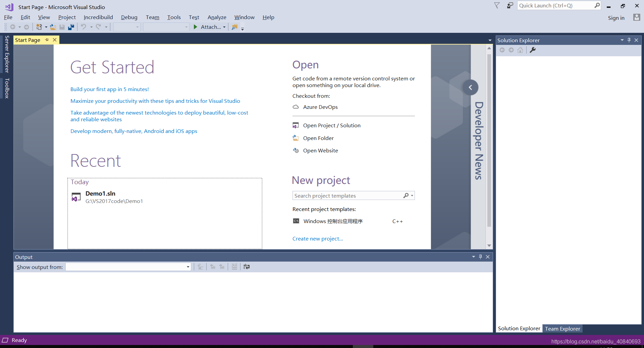Click Open Website

(x=320, y=150)
